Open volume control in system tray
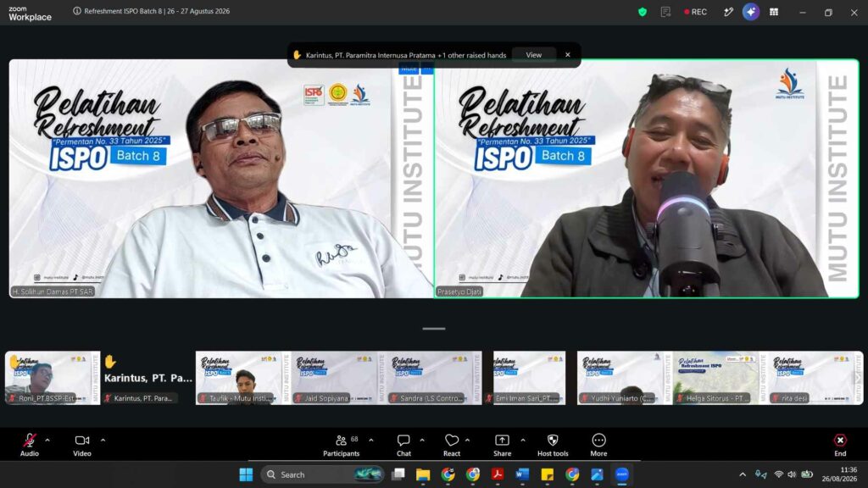The width and height of the screenshot is (868, 488). [793, 474]
